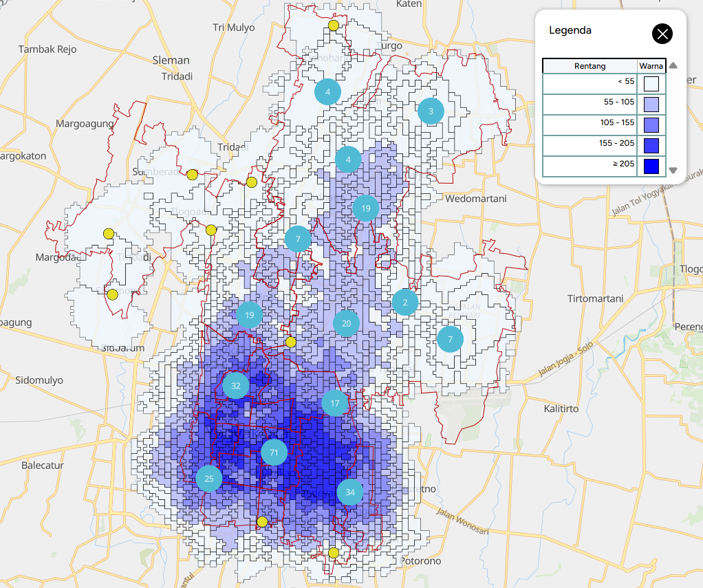Open the cluster marker labeled 25

click(x=209, y=479)
